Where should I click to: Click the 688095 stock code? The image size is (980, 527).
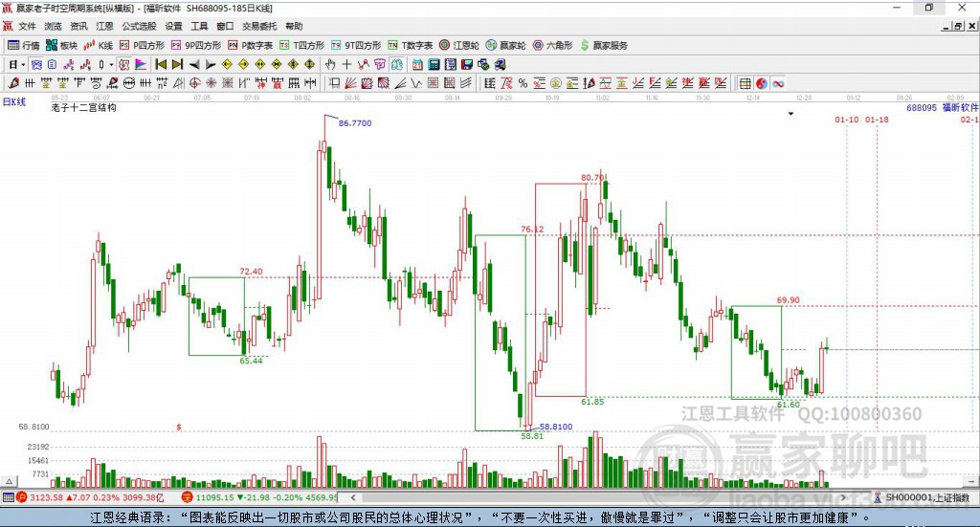[x=922, y=107]
